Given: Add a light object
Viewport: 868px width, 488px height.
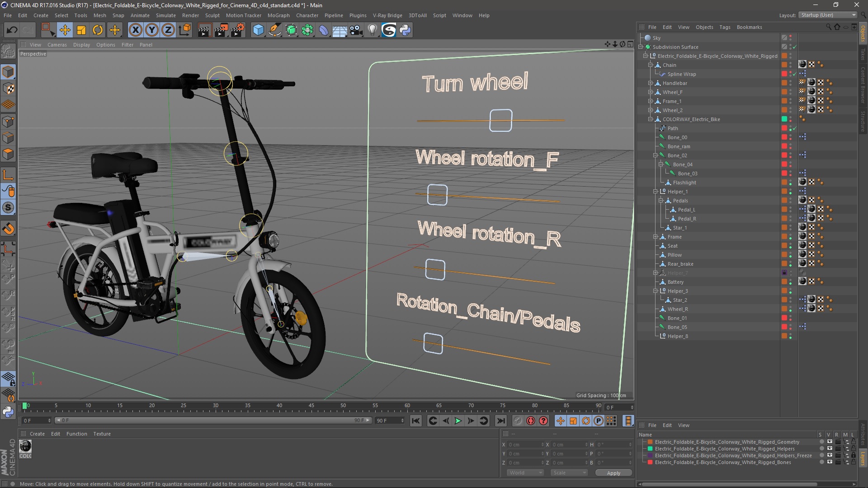Looking at the screenshot, I should pos(372,30).
